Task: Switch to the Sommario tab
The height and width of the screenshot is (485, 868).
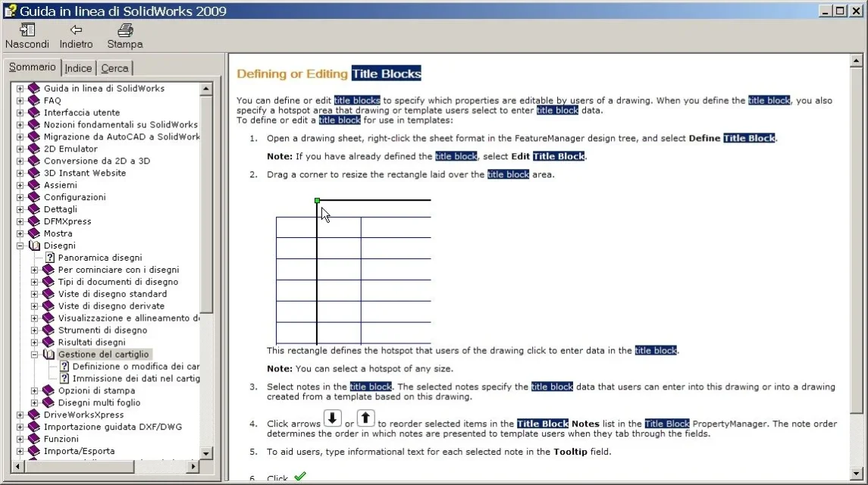Action: point(32,67)
